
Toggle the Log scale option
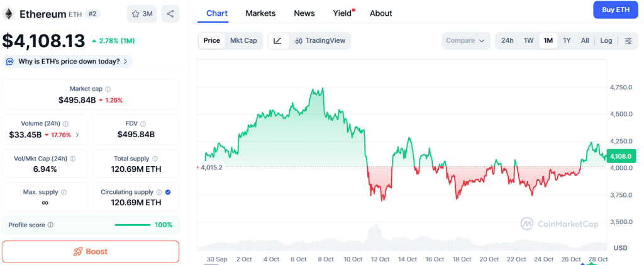pos(606,41)
